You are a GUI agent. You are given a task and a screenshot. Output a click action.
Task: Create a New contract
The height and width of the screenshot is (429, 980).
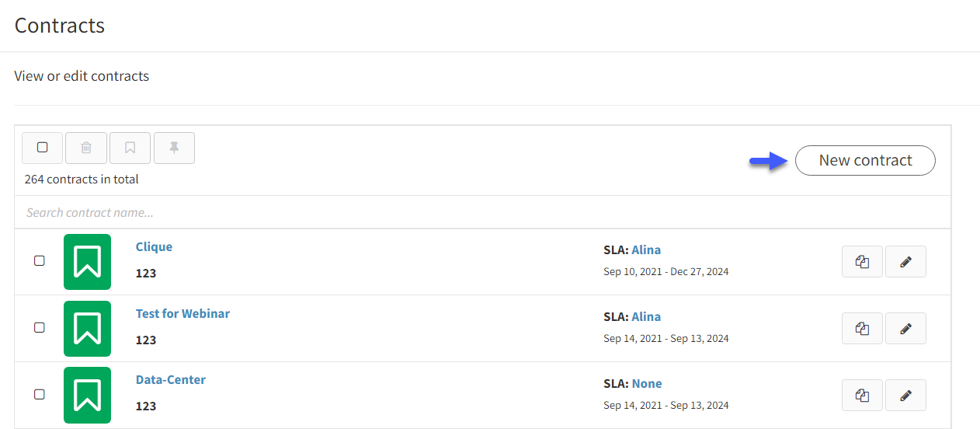pyautogui.click(x=865, y=160)
